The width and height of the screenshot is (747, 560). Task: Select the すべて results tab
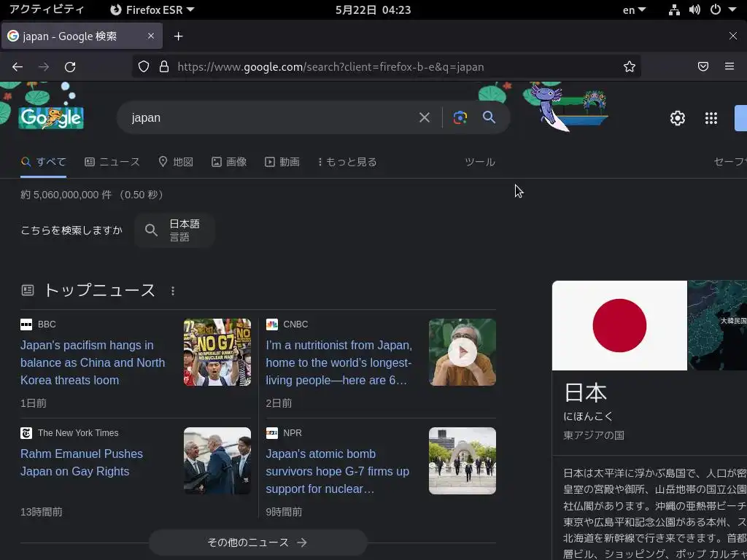point(43,162)
